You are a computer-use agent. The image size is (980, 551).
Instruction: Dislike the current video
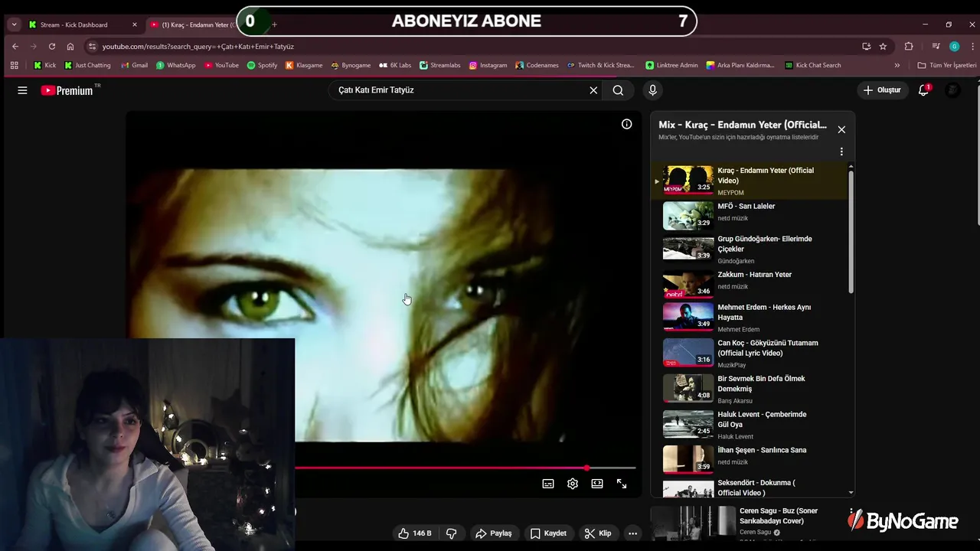coord(452,533)
